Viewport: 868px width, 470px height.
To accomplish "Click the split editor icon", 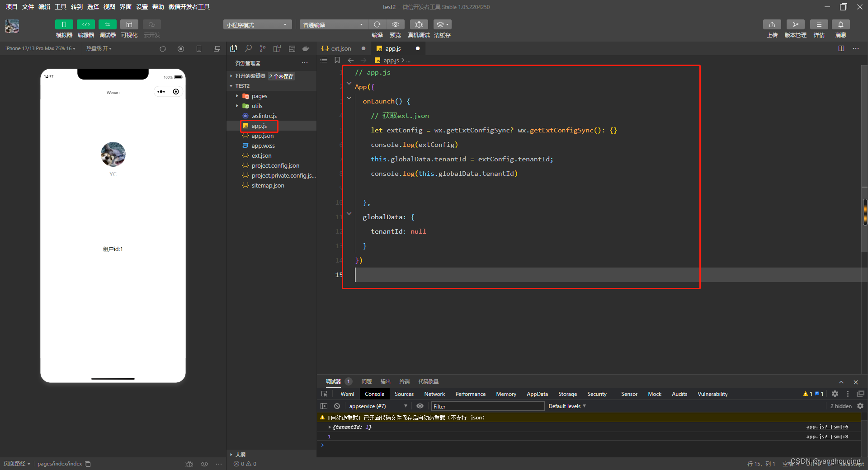I will [x=841, y=48].
